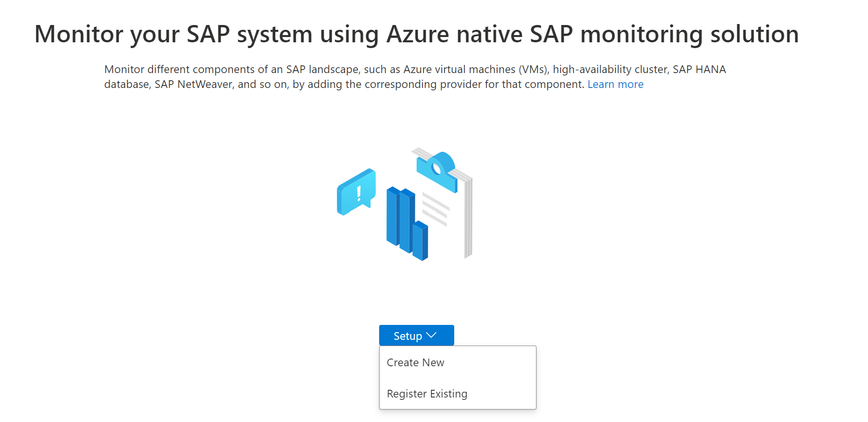868x422 pixels.
Task: Collapse the Setup dropdown chevron
Action: pyautogui.click(x=432, y=335)
